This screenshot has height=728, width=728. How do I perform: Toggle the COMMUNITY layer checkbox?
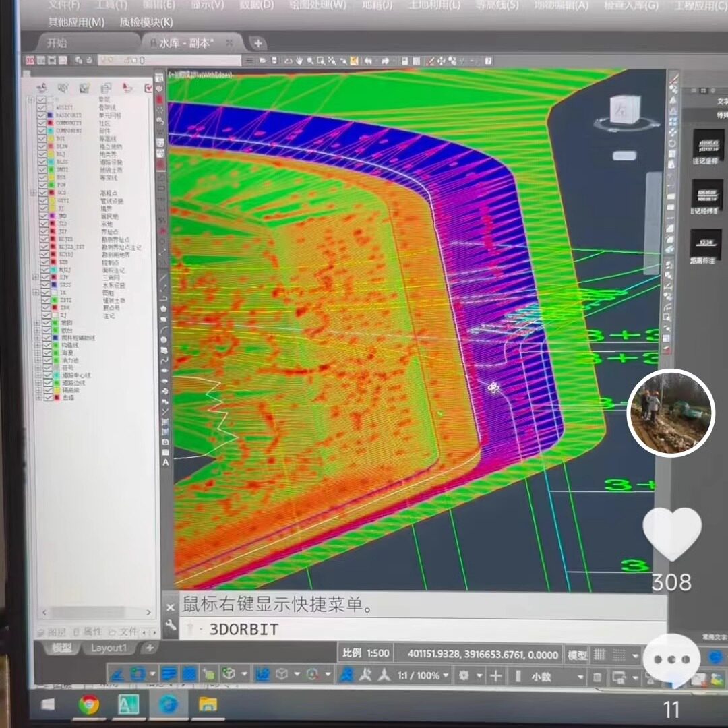click(x=42, y=123)
